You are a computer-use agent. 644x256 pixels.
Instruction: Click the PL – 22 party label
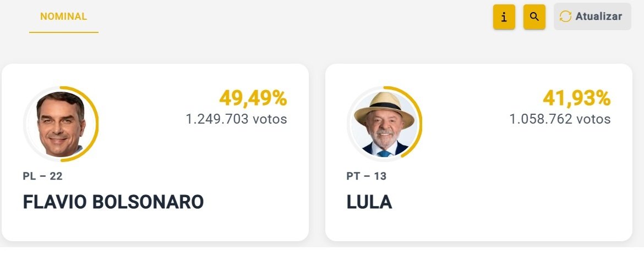tap(43, 176)
